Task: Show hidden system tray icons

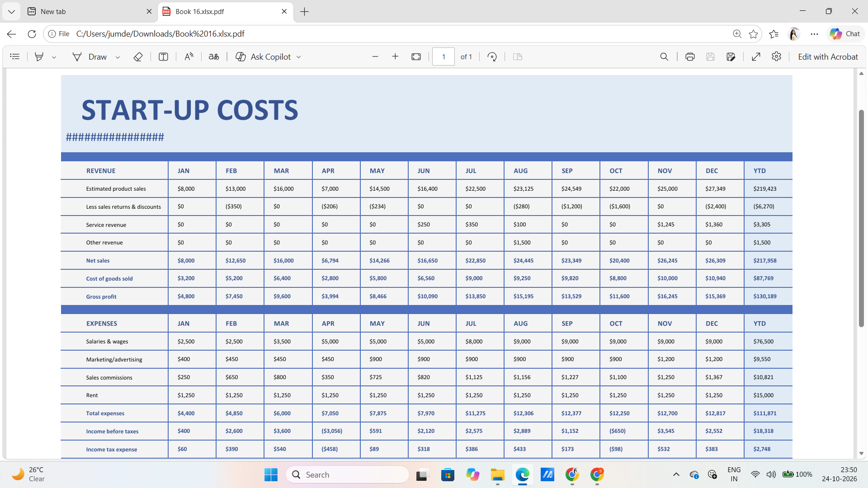Action: point(676,474)
